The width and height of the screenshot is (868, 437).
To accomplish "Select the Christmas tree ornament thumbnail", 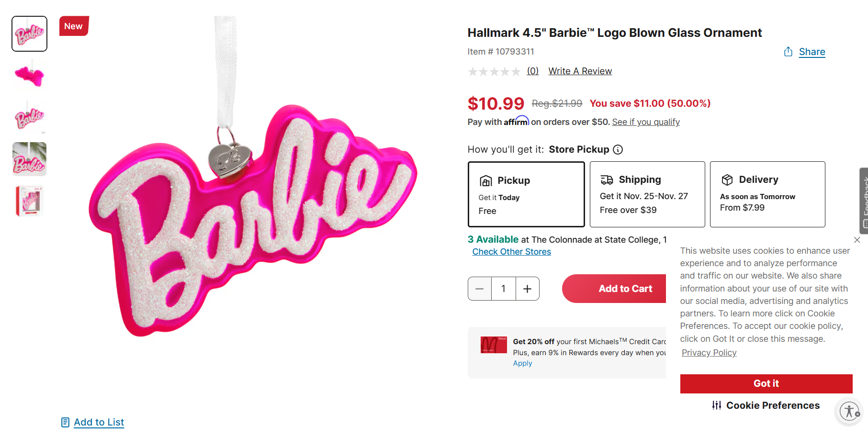I will coord(30,159).
